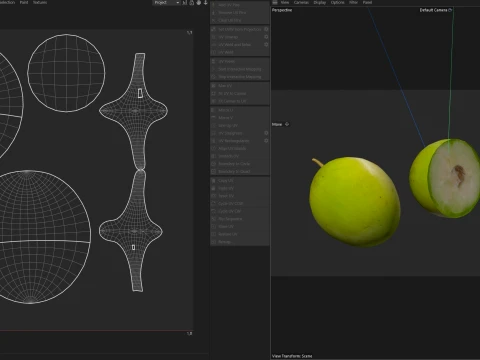
Task: Click the Perspective label in the viewport
Action: pos(282,10)
